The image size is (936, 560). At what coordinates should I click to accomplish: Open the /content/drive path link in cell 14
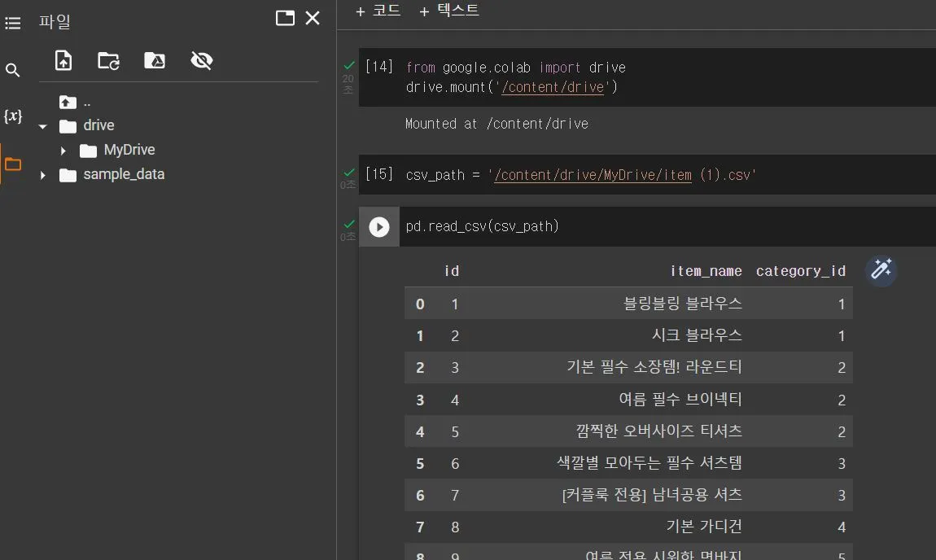(x=553, y=87)
